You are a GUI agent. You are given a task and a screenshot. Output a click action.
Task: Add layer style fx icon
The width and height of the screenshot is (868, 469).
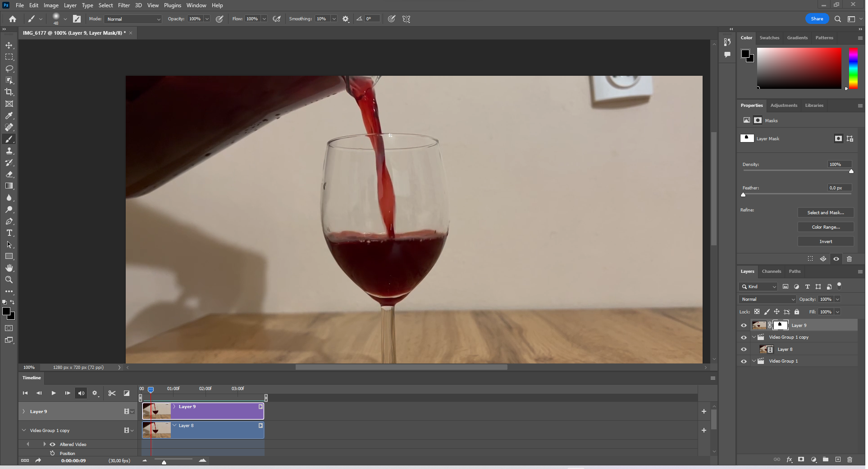pos(790,460)
